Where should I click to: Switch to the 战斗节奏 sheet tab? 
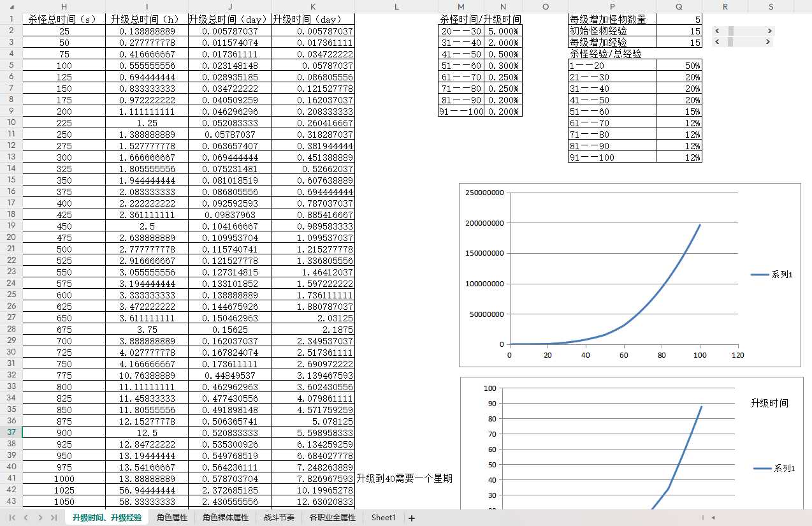279,518
